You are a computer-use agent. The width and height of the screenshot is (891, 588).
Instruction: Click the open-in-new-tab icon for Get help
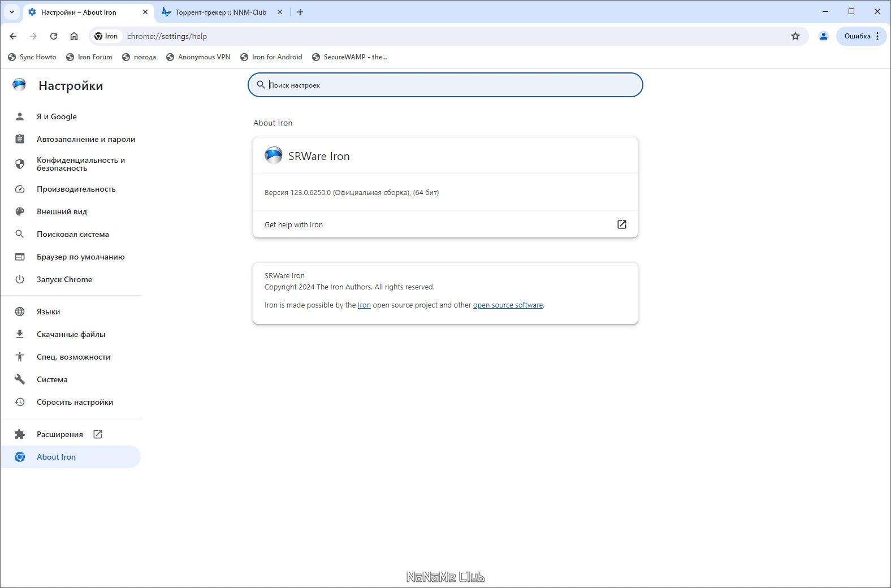(x=622, y=224)
